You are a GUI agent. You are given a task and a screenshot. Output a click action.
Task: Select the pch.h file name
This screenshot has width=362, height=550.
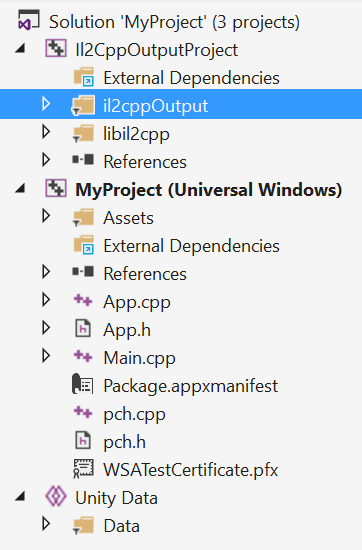tap(125, 442)
